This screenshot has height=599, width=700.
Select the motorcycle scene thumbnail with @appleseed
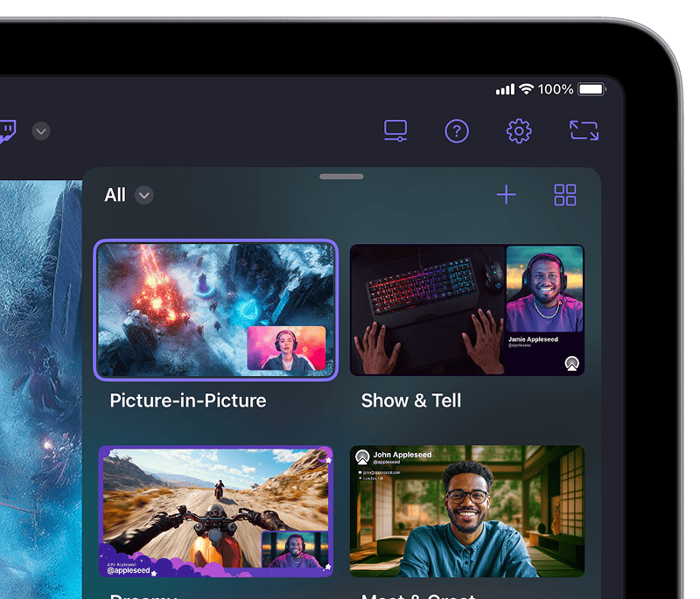(x=215, y=512)
